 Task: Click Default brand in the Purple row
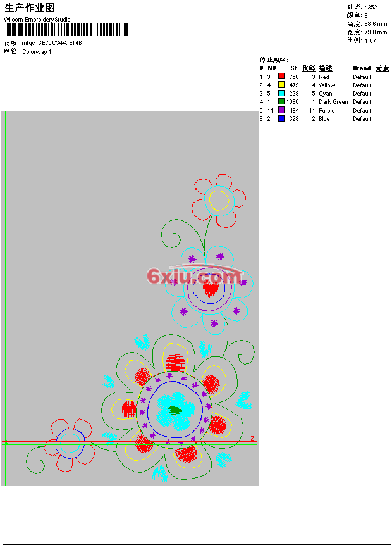pyautogui.click(x=362, y=111)
